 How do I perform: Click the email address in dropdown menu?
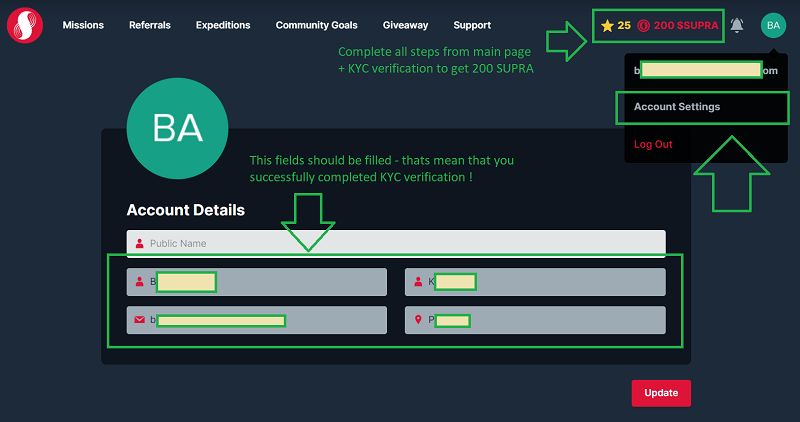pos(706,70)
